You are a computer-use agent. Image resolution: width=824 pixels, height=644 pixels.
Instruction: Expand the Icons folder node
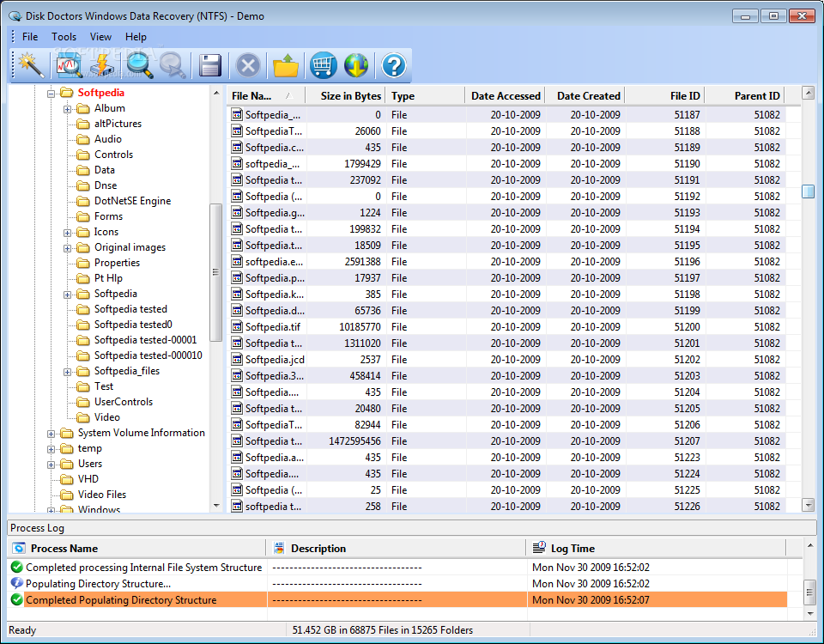pyautogui.click(x=67, y=233)
